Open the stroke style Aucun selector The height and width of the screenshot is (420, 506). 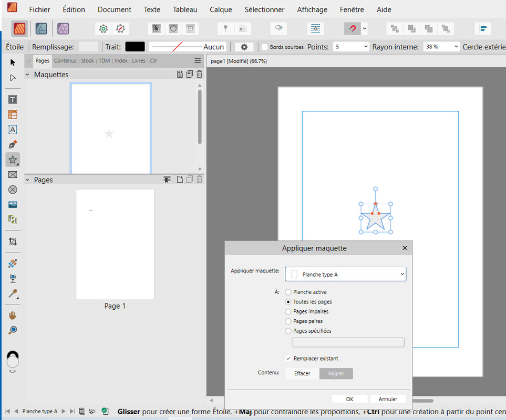tap(188, 47)
